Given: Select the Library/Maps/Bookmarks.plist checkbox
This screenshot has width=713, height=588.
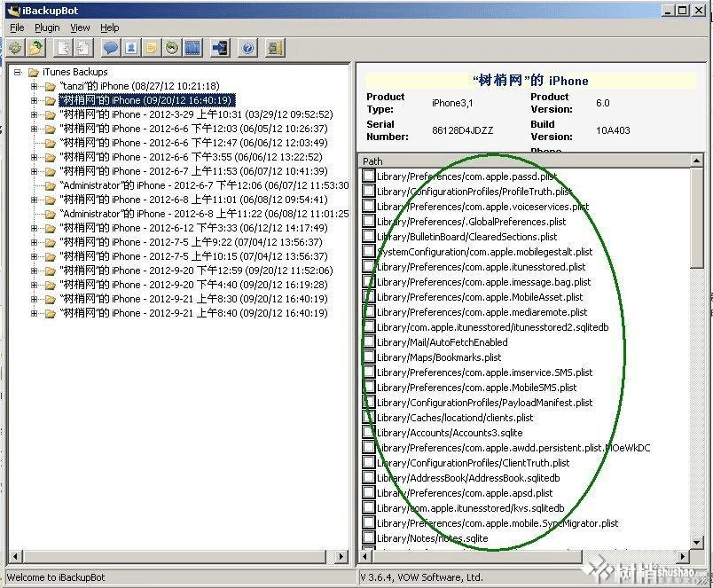Looking at the screenshot, I should tap(369, 357).
